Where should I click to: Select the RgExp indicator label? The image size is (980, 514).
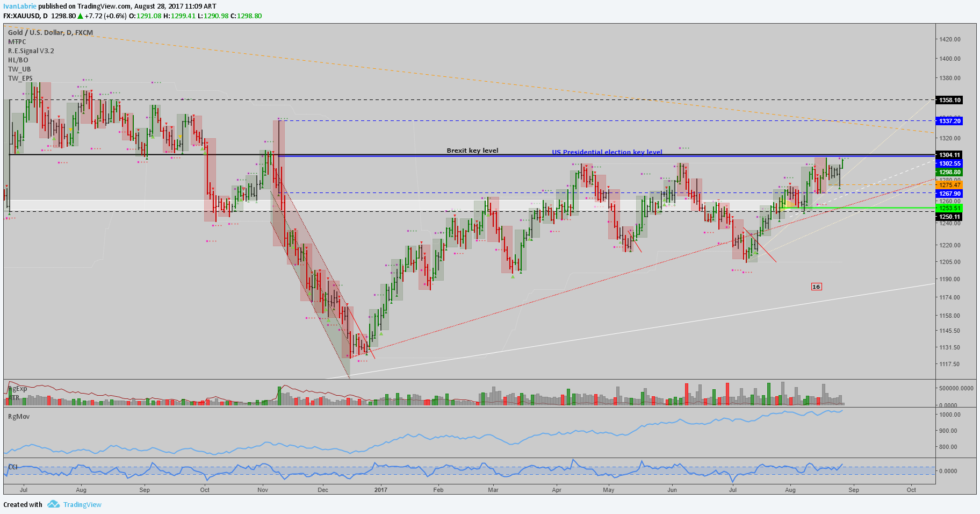(18, 389)
